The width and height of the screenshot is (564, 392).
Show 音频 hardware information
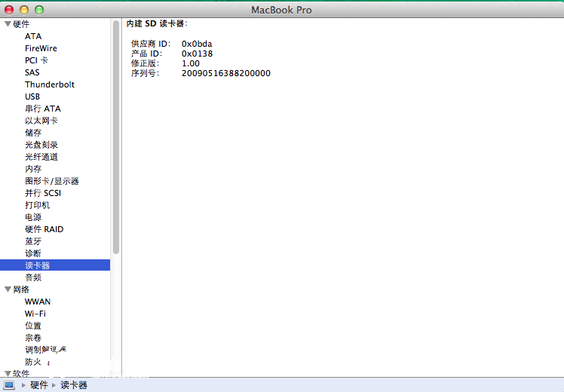[x=33, y=277]
